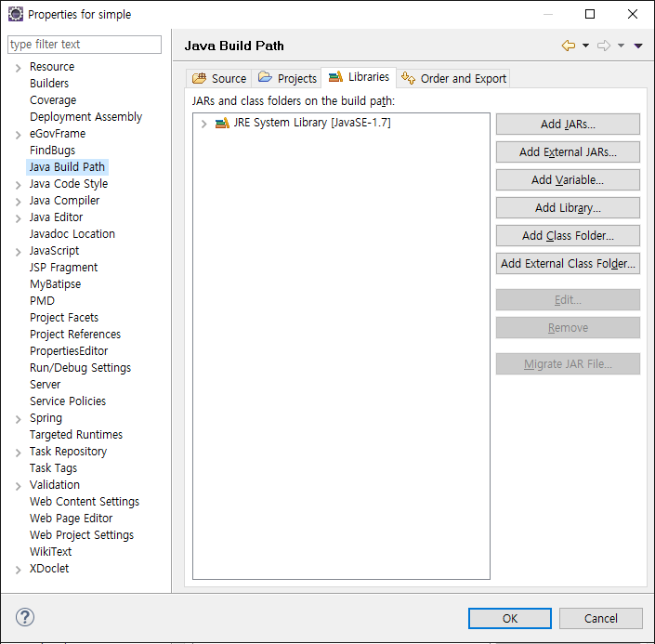Click the back navigation arrow icon

coord(568,46)
